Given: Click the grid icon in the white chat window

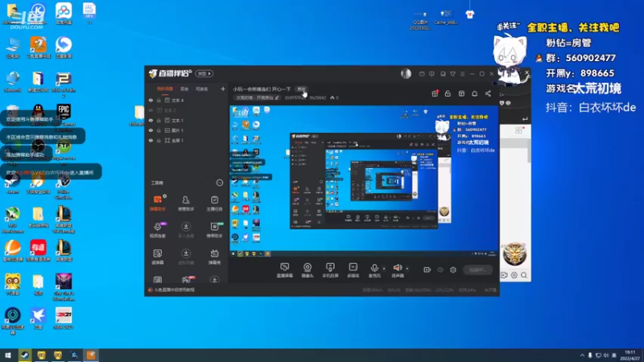Looking at the screenshot, I should pos(519,130).
